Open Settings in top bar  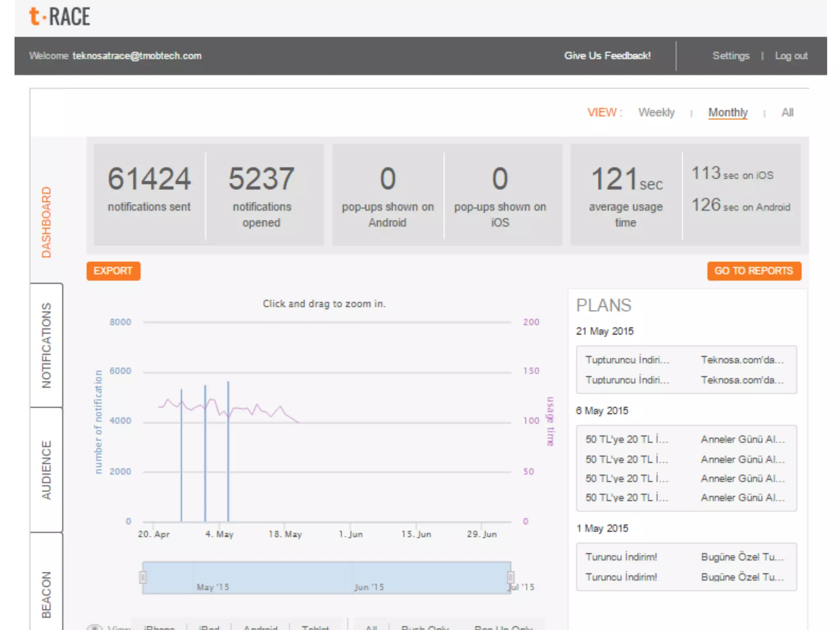point(730,56)
